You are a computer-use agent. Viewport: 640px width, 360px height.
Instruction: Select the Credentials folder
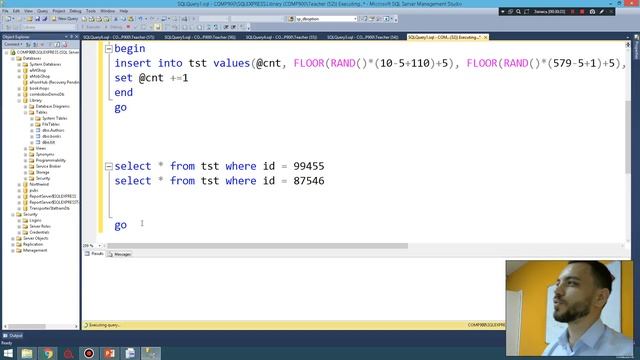click(39, 232)
